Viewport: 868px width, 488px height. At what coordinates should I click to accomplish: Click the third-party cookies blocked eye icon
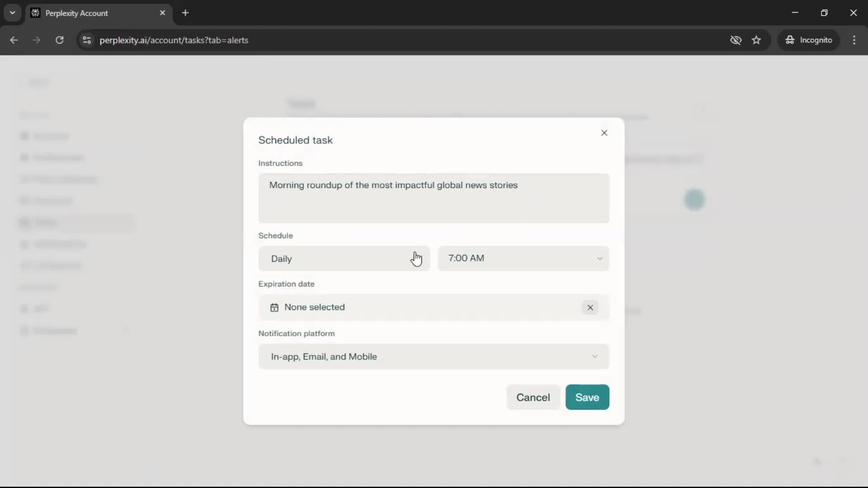coord(736,40)
